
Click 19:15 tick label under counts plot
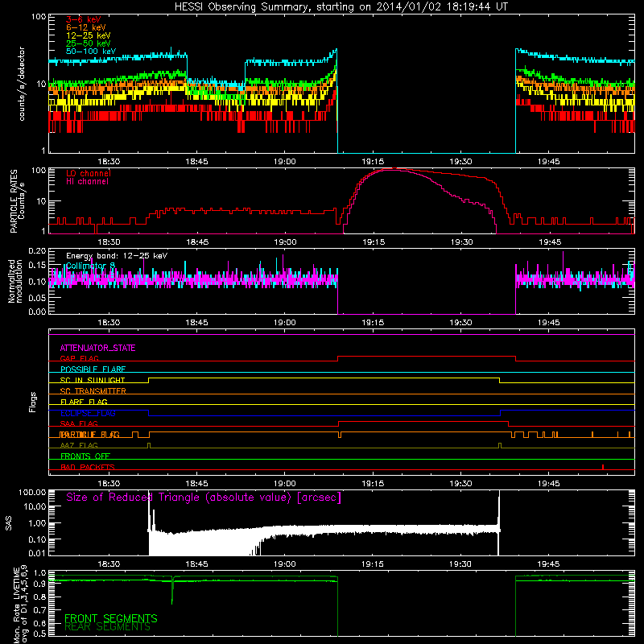[x=373, y=162]
